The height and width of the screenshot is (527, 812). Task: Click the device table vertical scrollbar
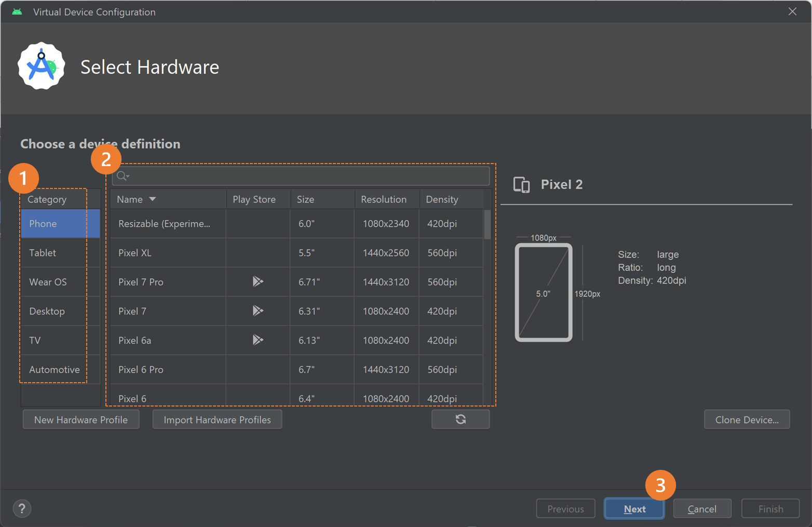[x=487, y=224]
